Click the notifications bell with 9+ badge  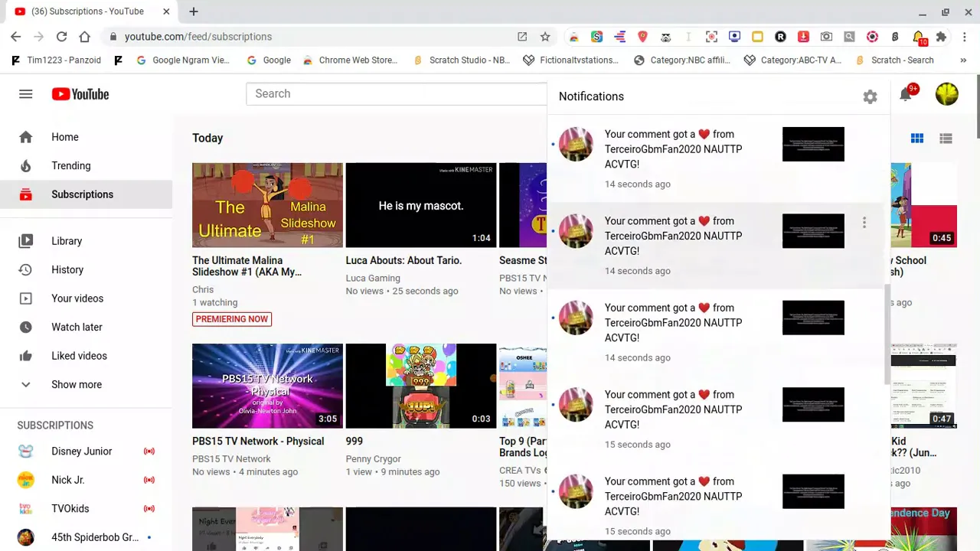pyautogui.click(x=906, y=94)
